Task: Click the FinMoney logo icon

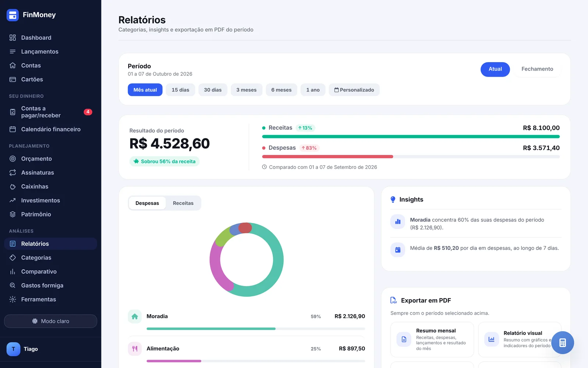Action: pos(12,15)
